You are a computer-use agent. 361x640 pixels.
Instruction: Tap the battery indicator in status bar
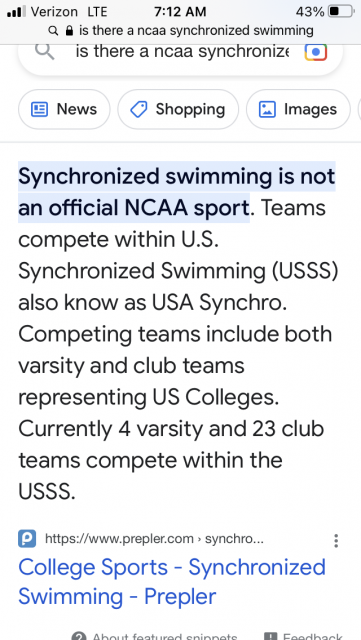(341, 11)
